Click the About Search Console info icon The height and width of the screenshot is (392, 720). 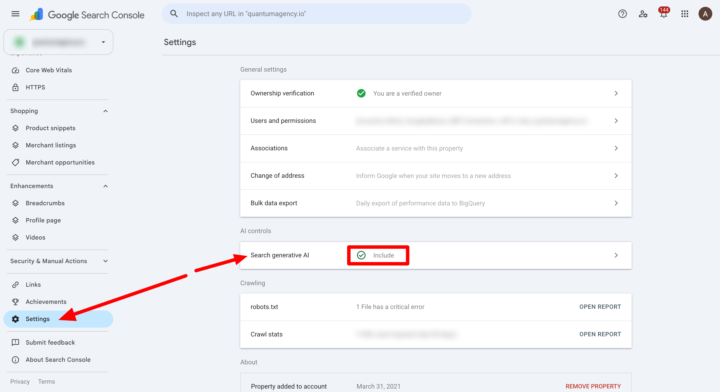pos(16,360)
